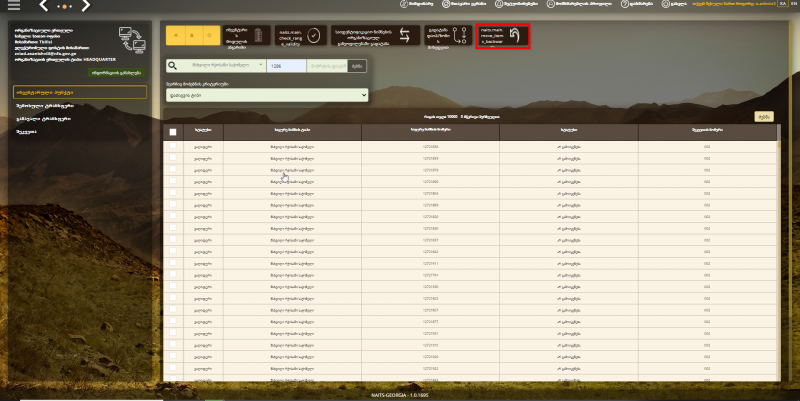This screenshot has height=401, width=800.
Task: Click the computers sync icon in left panel
Action: click(132, 40)
